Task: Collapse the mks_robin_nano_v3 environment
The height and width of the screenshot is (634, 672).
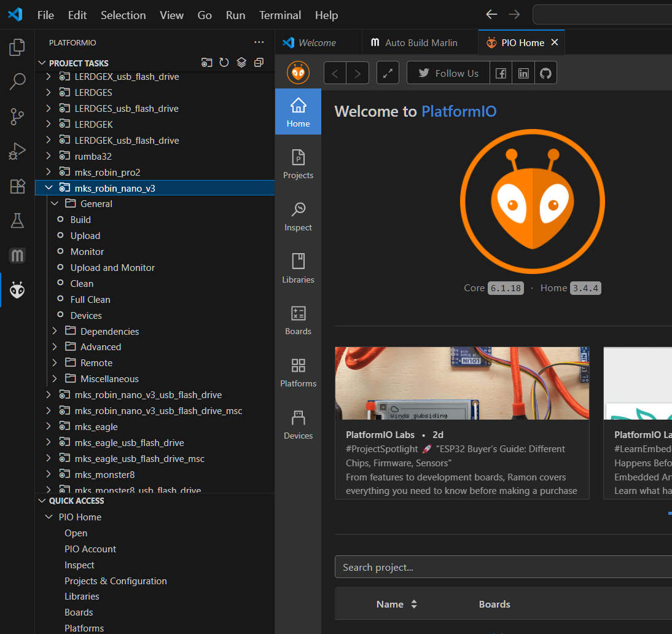Action: (49, 188)
